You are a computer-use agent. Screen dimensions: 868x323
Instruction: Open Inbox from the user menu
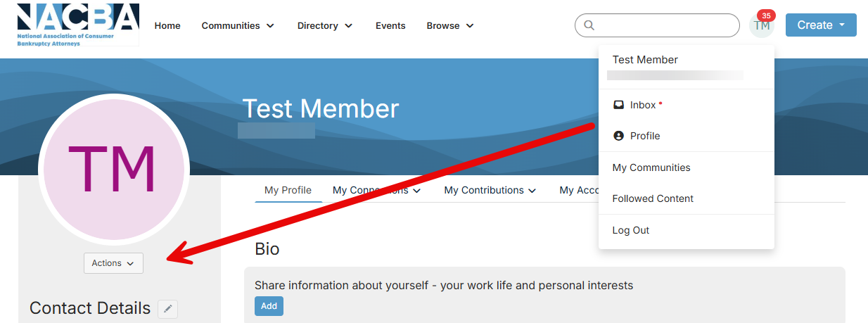coord(642,105)
